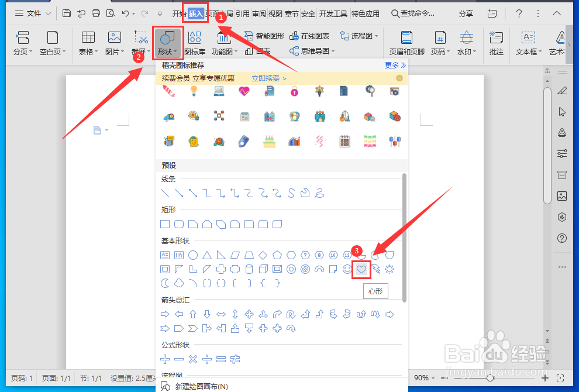Screen dimensions: 579x392
Task: Click the zoom in plus button
Action: [x=545, y=378]
